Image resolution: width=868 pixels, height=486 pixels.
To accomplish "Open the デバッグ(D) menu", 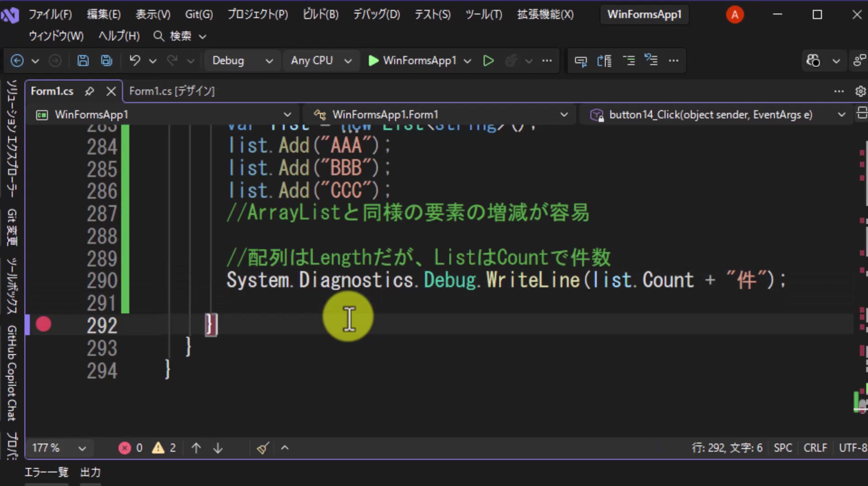I will tap(377, 14).
